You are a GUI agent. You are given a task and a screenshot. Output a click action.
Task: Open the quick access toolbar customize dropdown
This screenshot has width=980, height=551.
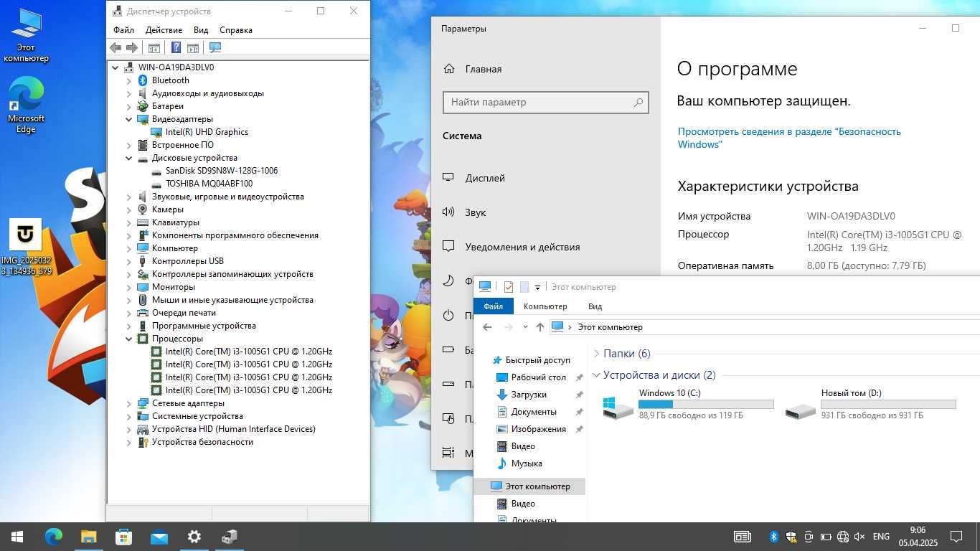tap(537, 288)
